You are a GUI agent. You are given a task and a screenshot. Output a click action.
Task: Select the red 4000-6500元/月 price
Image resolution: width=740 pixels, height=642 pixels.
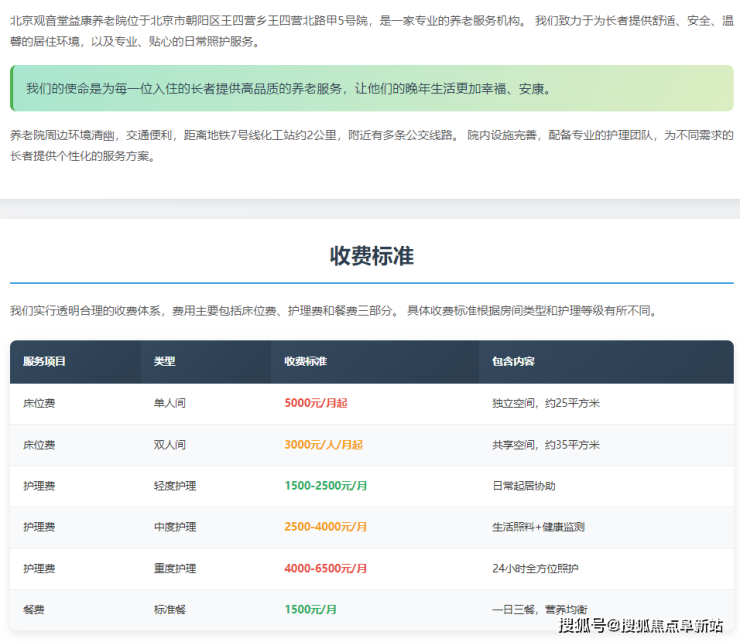(325, 568)
